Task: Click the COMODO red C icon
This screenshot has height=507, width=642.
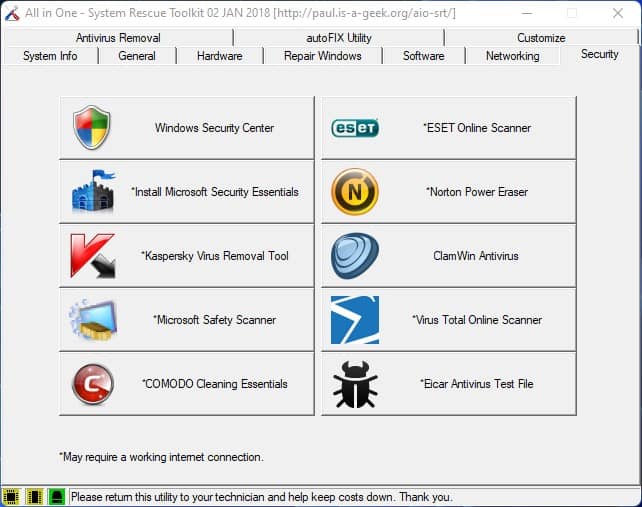Action: click(x=93, y=384)
